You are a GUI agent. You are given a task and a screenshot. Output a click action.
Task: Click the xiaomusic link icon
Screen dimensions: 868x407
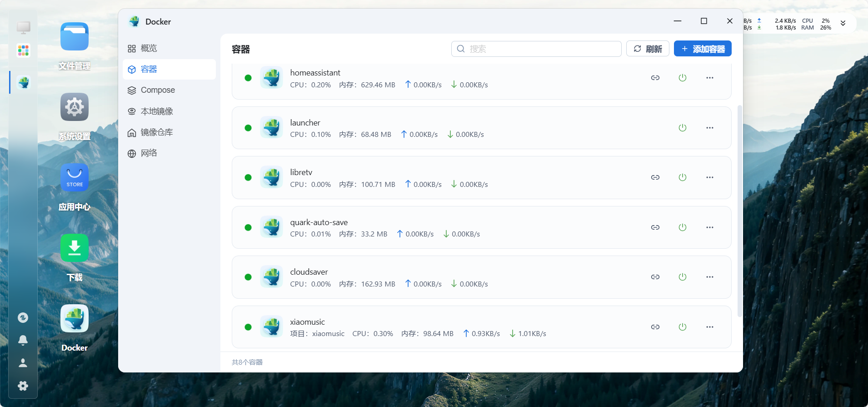pyautogui.click(x=655, y=327)
